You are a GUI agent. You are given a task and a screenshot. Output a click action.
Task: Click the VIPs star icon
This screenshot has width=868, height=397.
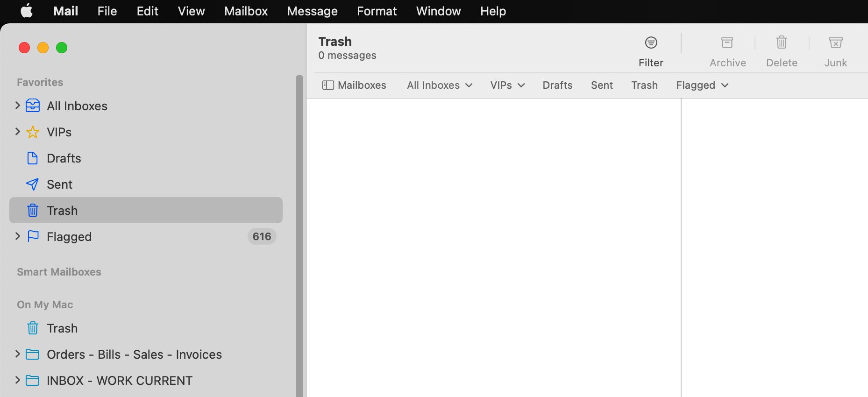click(x=33, y=132)
